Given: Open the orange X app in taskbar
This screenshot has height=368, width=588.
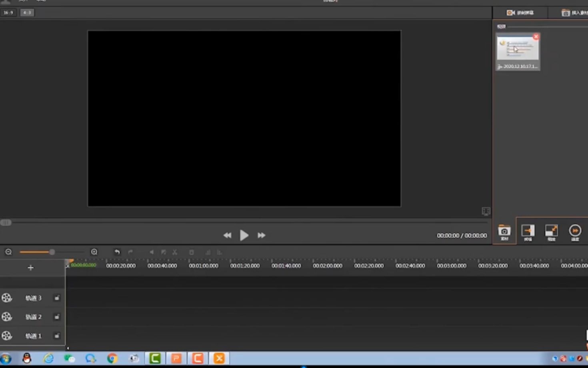Looking at the screenshot, I should pyautogui.click(x=219, y=358).
